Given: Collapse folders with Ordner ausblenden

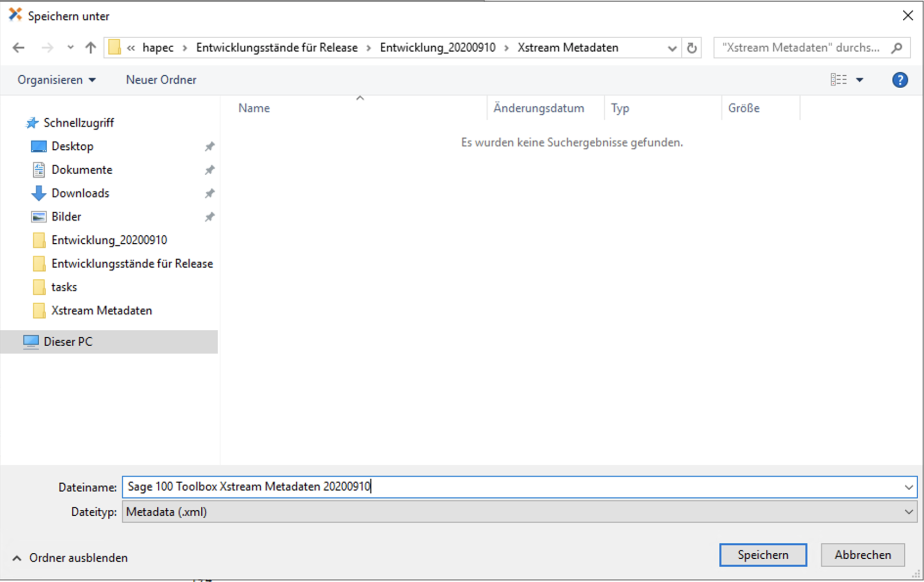Looking at the screenshot, I should tap(70, 558).
